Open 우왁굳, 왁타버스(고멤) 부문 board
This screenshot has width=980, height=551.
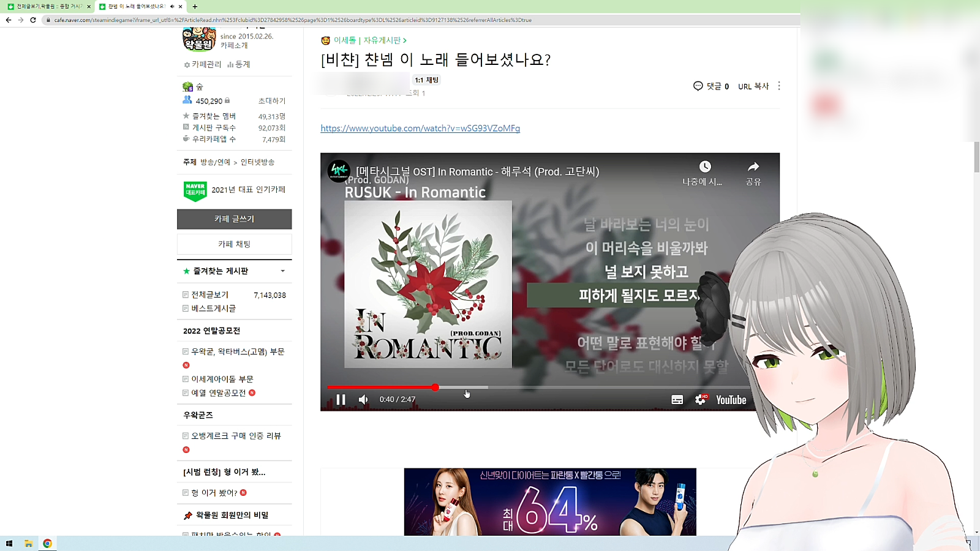click(238, 352)
